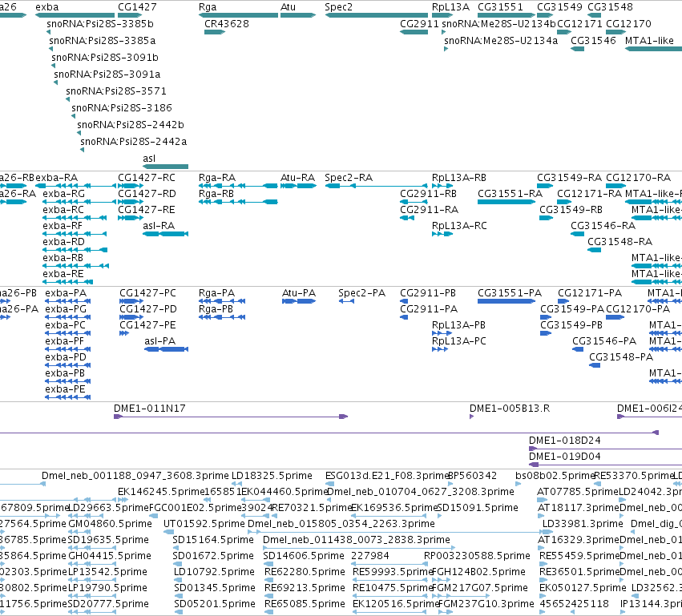Click the Spec2-RA transcript label
The image size is (682, 616).
pos(349,178)
